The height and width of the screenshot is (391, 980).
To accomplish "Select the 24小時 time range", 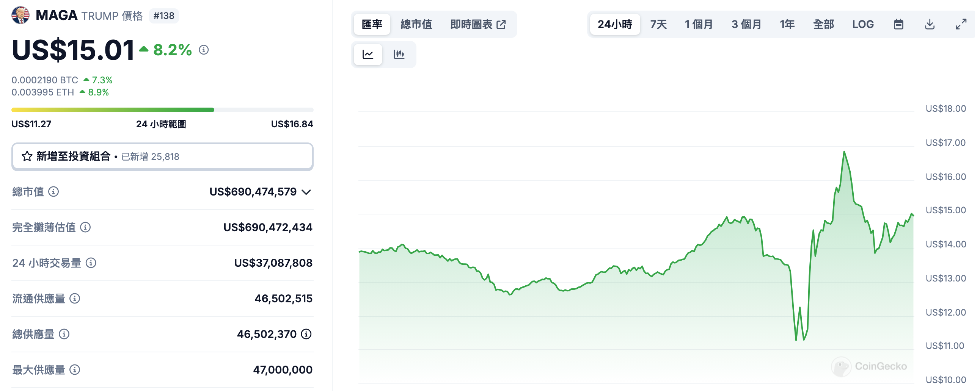I will click(x=615, y=24).
